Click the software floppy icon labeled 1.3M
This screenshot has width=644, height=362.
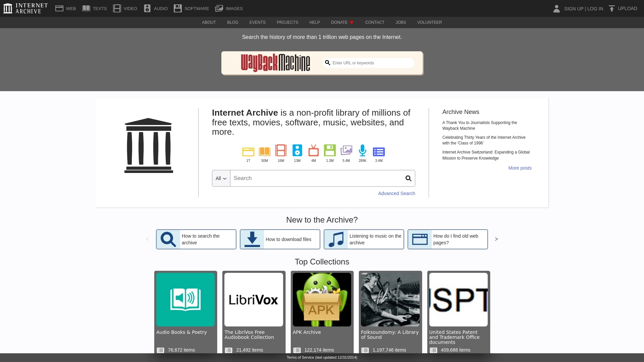(x=330, y=150)
